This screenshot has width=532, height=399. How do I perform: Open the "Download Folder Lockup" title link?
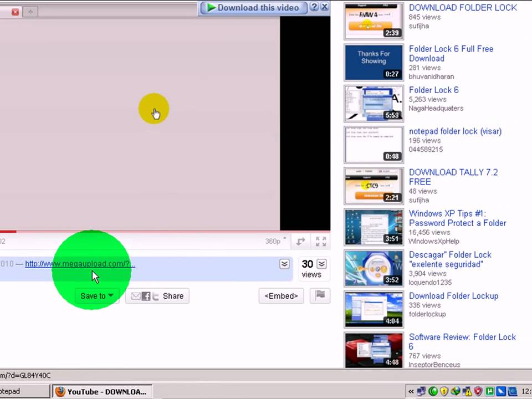[x=454, y=296]
